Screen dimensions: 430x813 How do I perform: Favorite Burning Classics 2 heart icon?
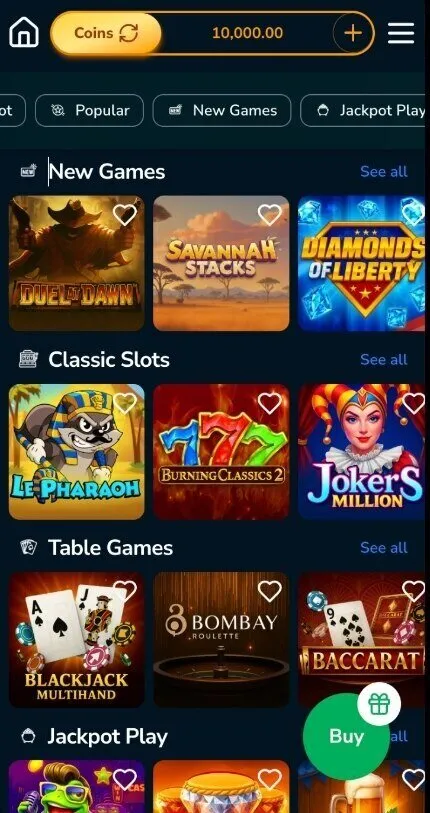(269, 403)
